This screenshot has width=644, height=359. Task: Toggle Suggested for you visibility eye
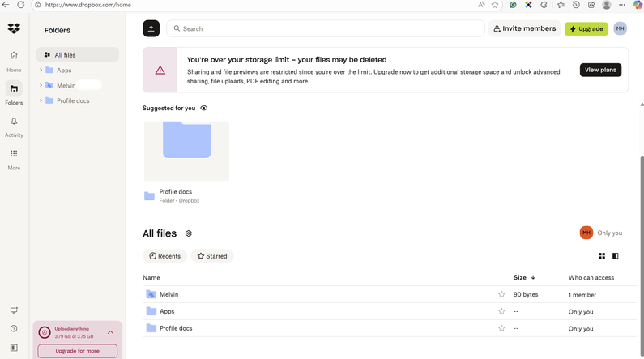pyautogui.click(x=204, y=108)
